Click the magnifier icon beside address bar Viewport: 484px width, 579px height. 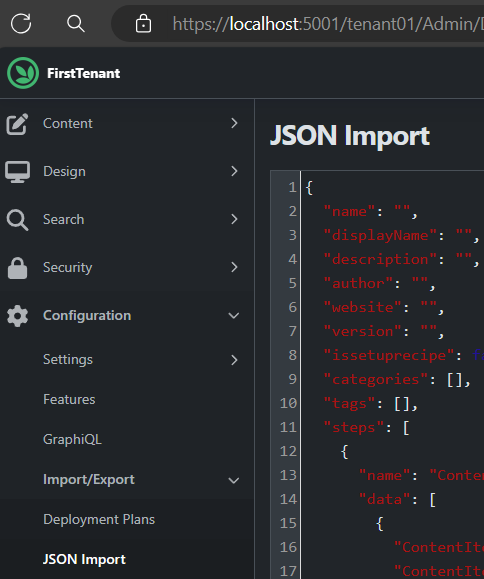pos(76,24)
